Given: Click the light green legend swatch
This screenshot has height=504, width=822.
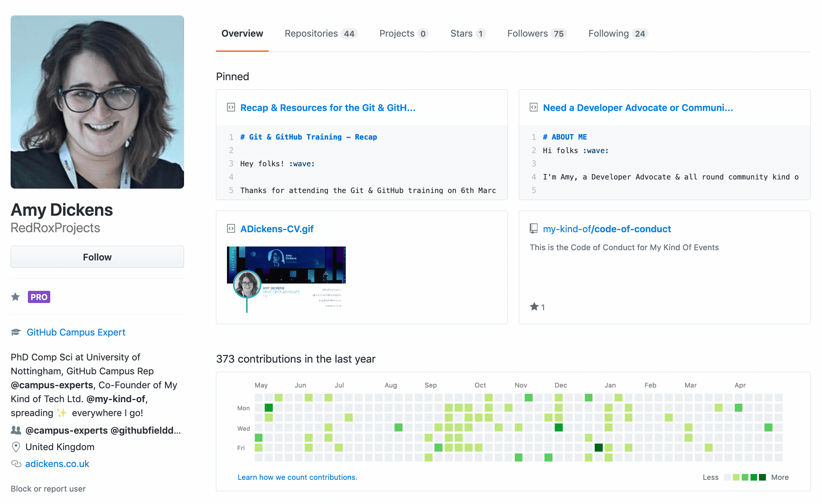Looking at the screenshot, I should click(736, 477).
